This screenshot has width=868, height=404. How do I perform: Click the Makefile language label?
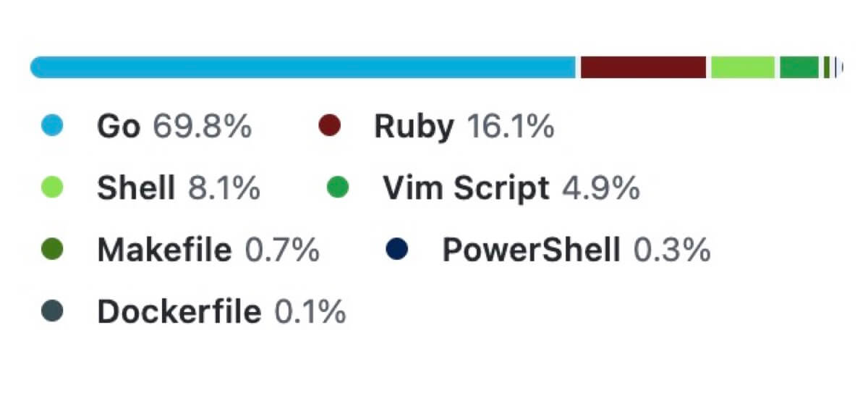(x=165, y=251)
